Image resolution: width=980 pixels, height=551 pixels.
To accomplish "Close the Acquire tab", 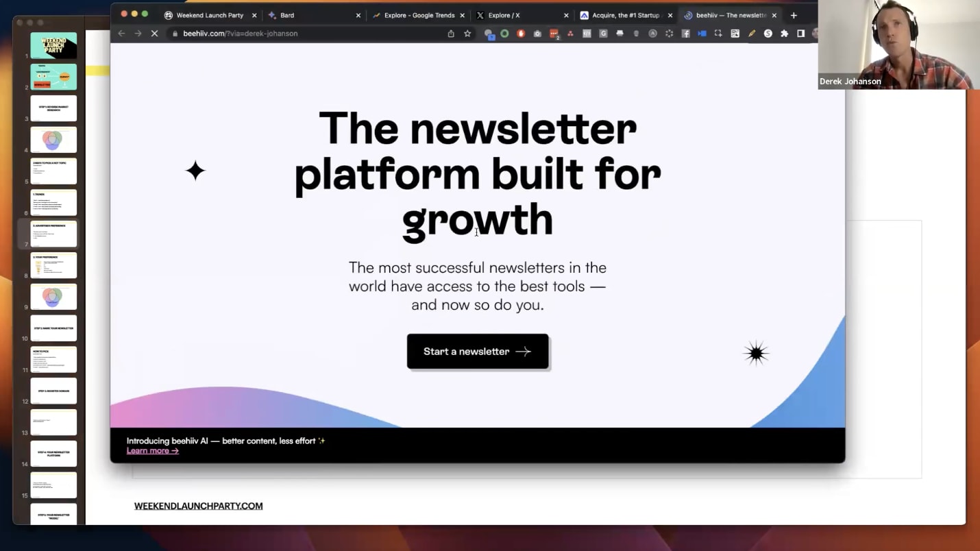I will coord(670,15).
